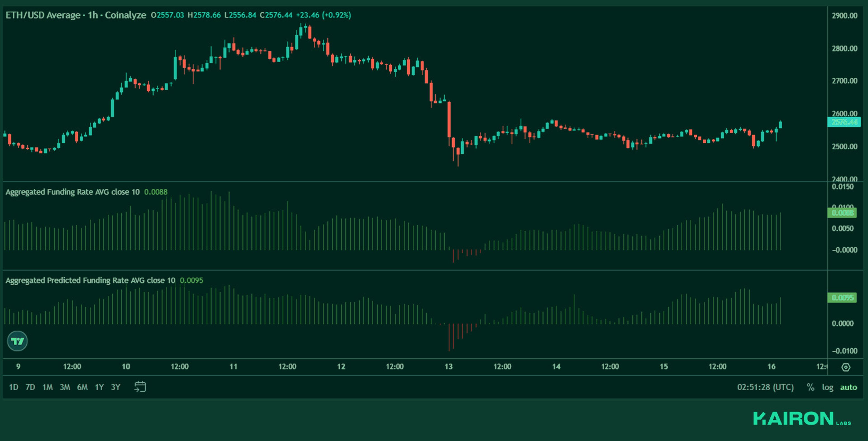Click the 2500.00 price axis label
The width and height of the screenshot is (868, 441).
844,147
